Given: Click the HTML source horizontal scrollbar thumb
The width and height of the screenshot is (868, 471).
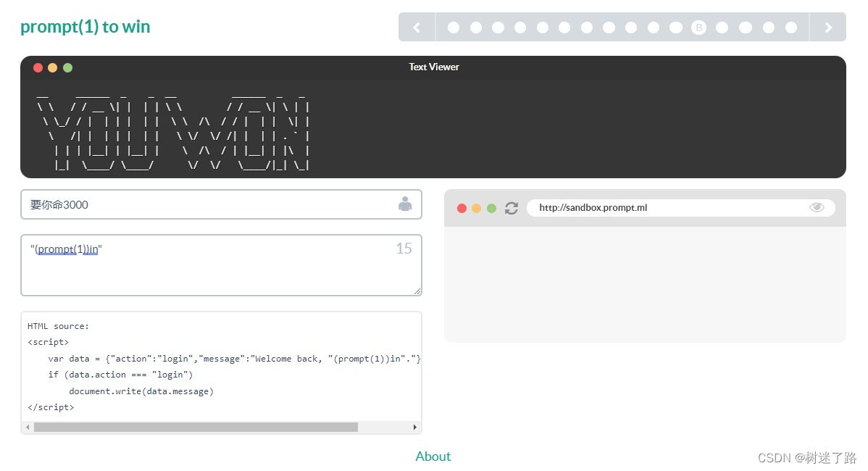Looking at the screenshot, I should [196, 428].
